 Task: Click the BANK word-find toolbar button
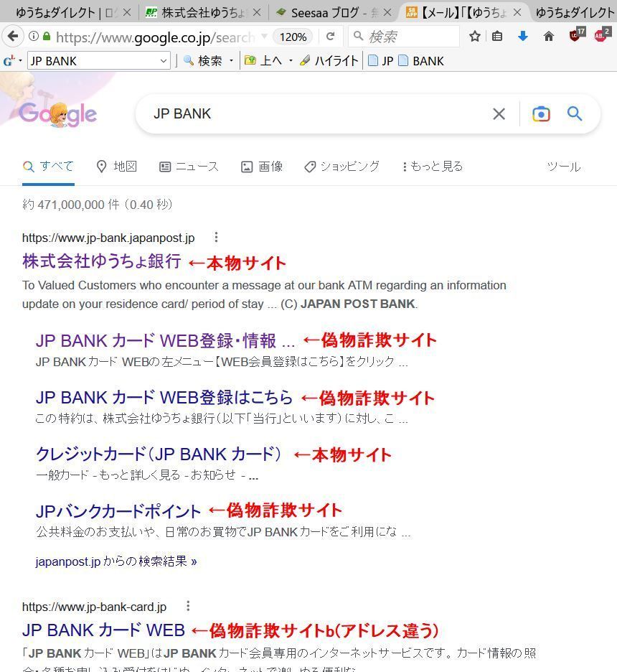pos(421,61)
